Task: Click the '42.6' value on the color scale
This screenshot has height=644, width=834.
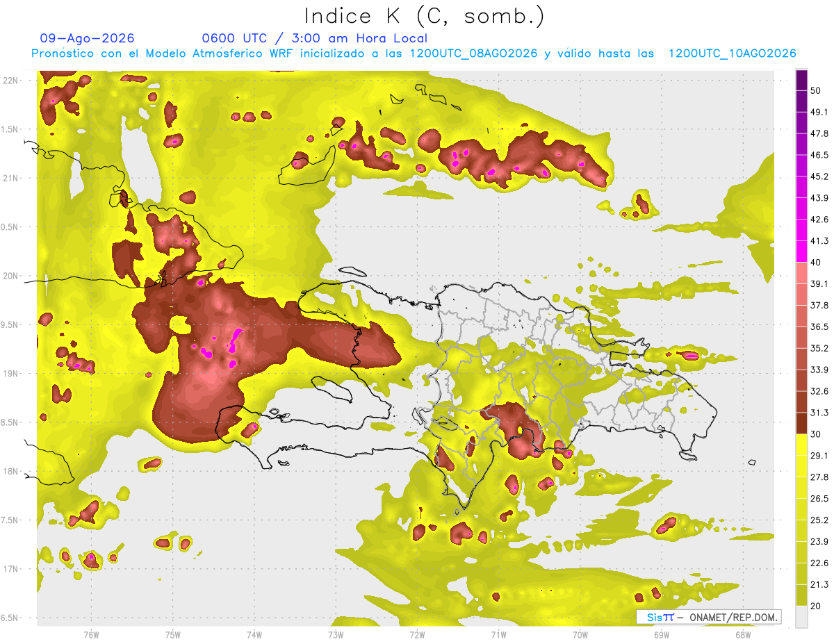Action: pos(819,220)
